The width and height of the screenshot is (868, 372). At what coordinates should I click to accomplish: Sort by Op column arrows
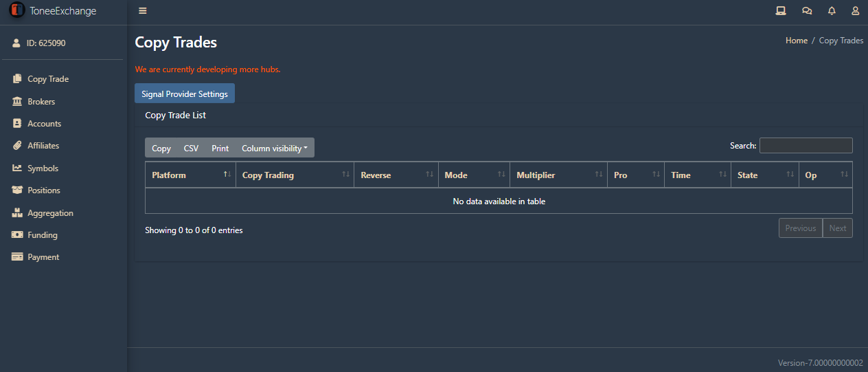[x=844, y=175]
